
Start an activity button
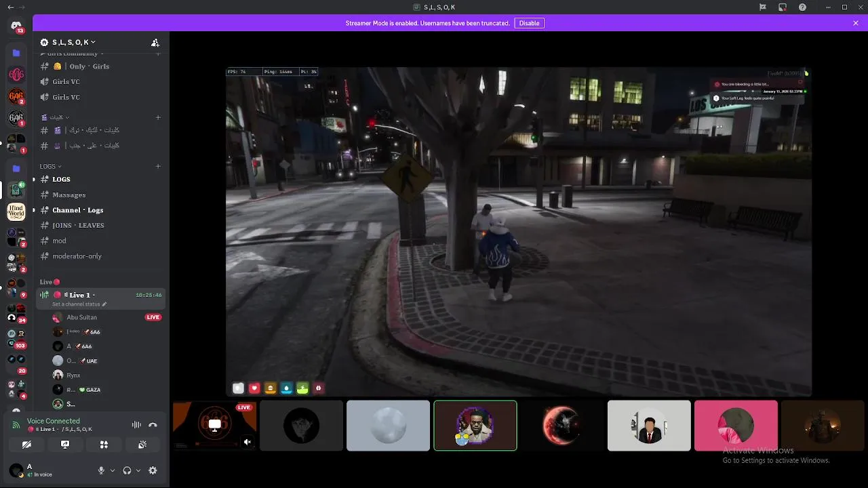pyautogui.click(x=104, y=445)
